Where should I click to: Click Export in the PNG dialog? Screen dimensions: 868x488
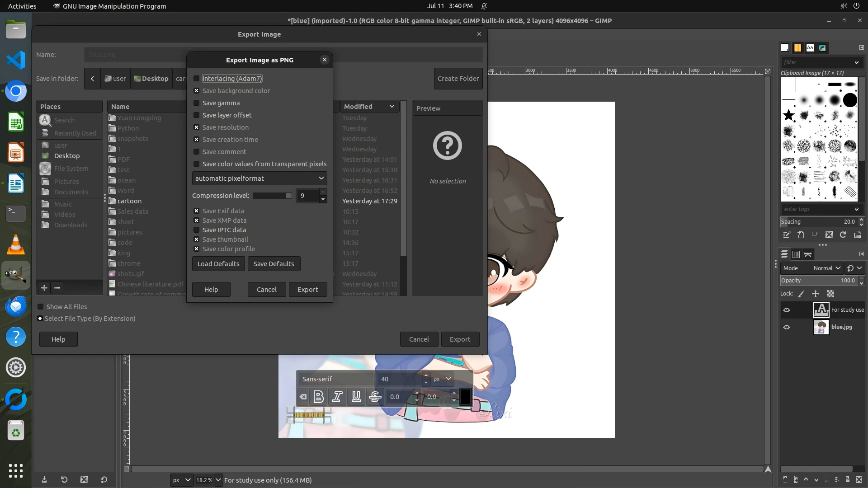pyautogui.click(x=307, y=290)
